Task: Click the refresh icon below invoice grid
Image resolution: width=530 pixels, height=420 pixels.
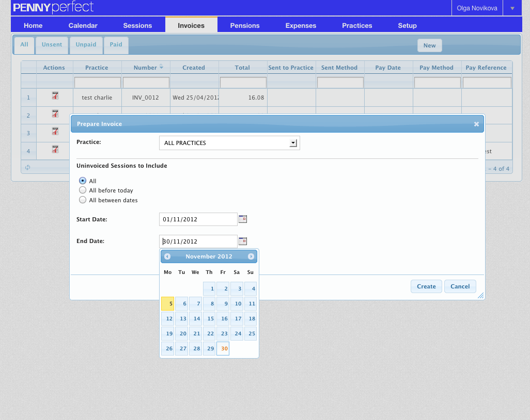Action: (x=27, y=168)
